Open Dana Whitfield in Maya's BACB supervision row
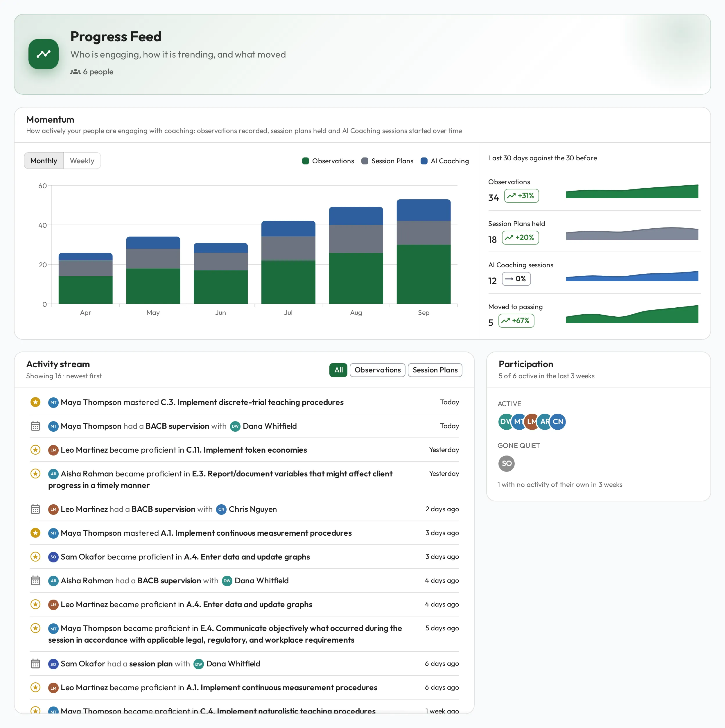The image size is (725, 728). pos(270,426)
